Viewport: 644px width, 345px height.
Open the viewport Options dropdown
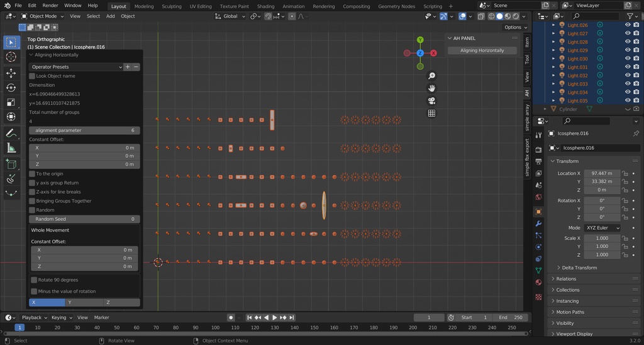[x=516, y=27]
